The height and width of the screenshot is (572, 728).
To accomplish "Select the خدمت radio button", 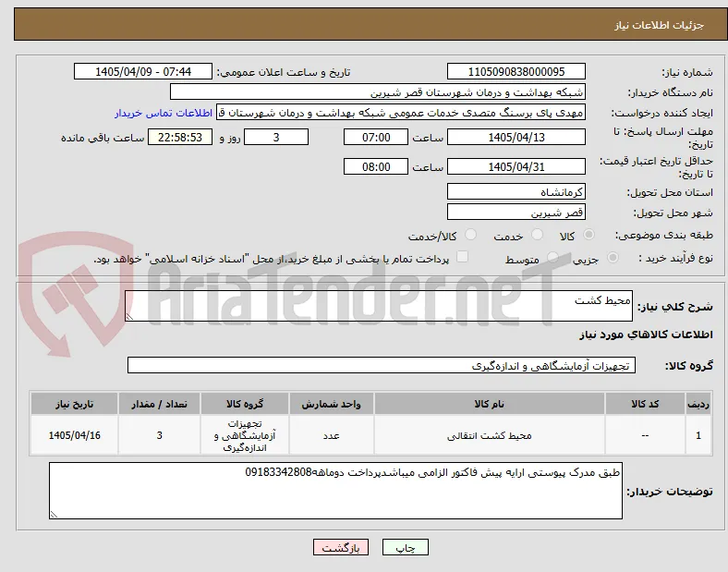I will coord(537,235).
